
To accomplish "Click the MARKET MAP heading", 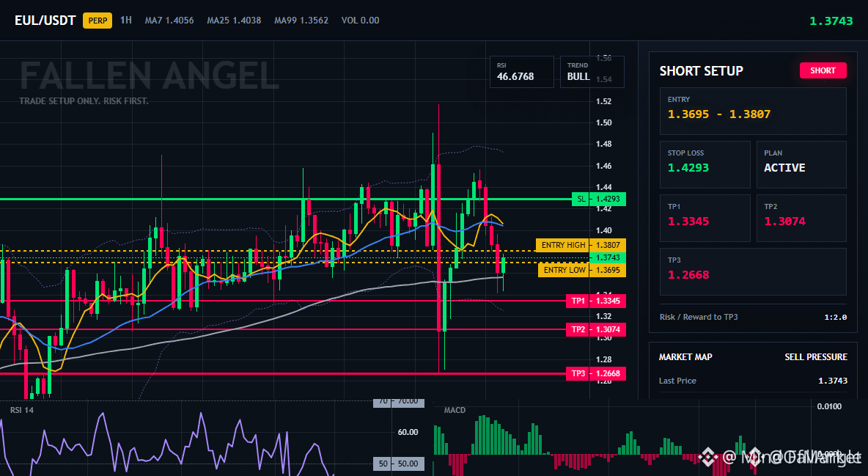I will (685, 357).
